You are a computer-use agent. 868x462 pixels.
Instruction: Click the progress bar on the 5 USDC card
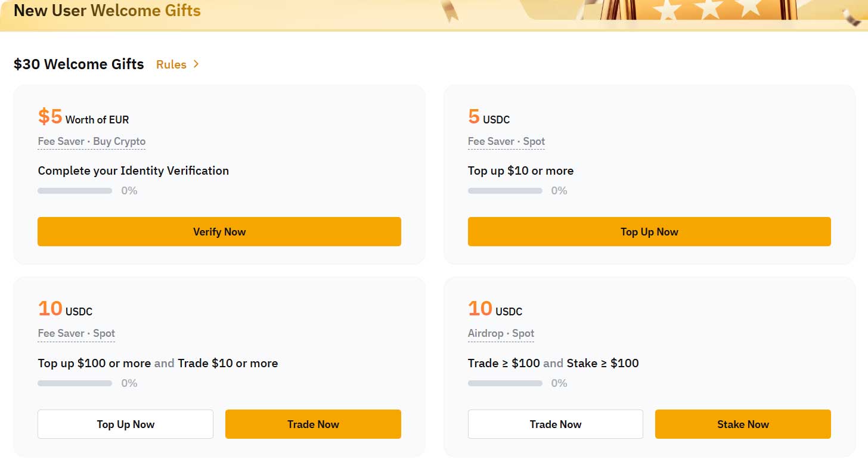[505, 190]
